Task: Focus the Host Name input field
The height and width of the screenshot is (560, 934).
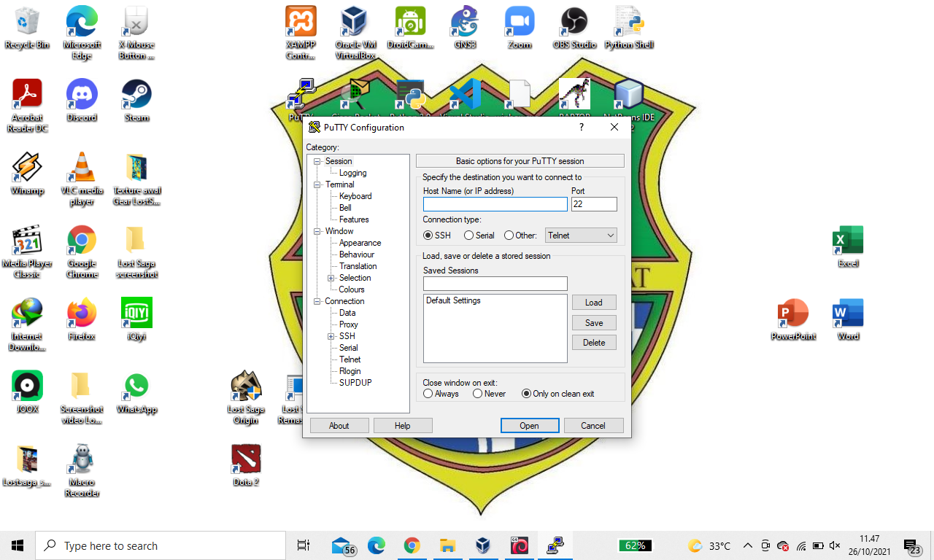Action: [495, 205]
